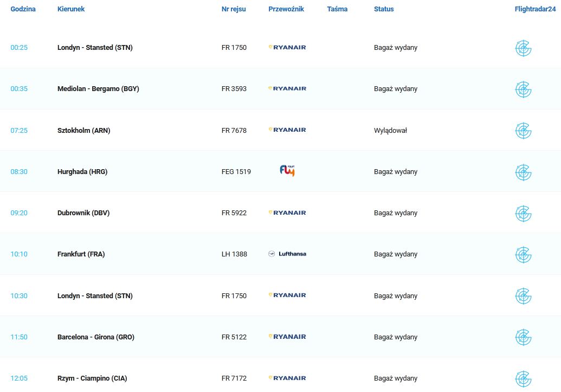This screenshot has width=561, height=392.
Task: Open radar icon for Mediolan - Bergamo flight
Action: pyautogui.click(x=523, y=89)
